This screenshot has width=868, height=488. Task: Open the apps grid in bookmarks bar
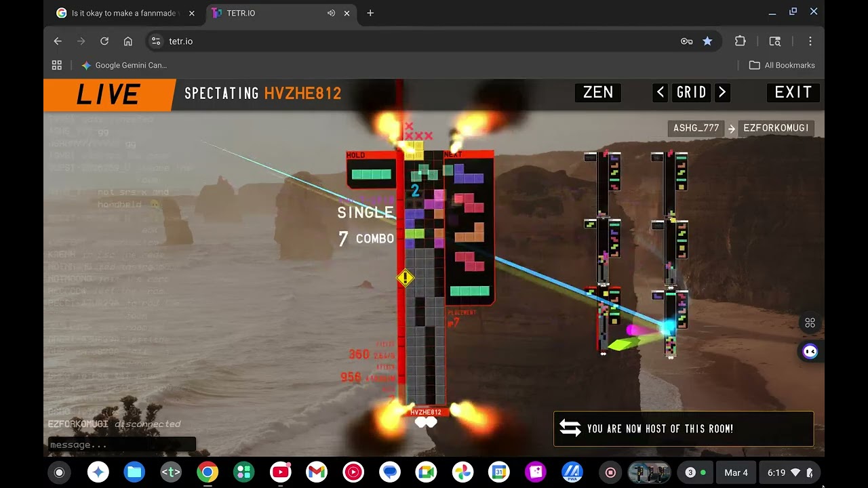pos(57,65)
